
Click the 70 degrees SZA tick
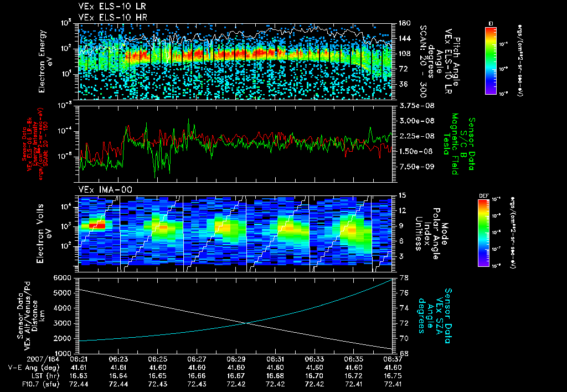404,338
